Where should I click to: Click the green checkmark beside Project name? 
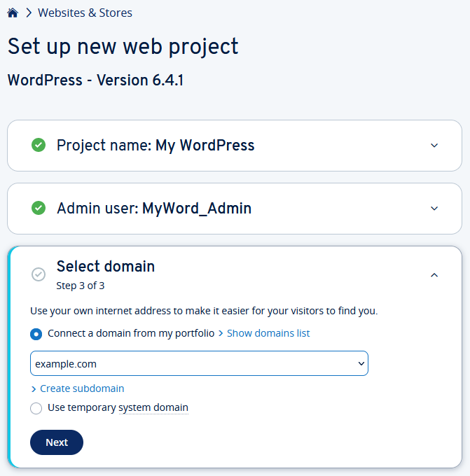pyautogui.click(x=39, y=146)
